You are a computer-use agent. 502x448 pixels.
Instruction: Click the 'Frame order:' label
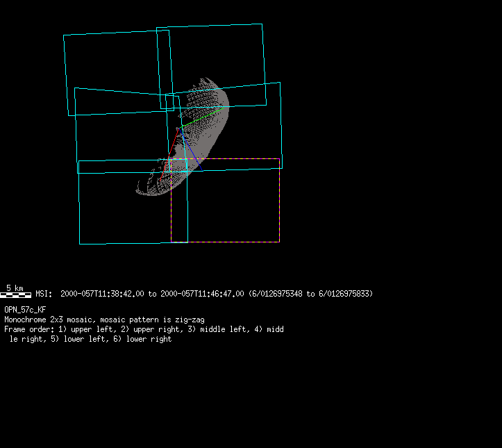point(29,329)
